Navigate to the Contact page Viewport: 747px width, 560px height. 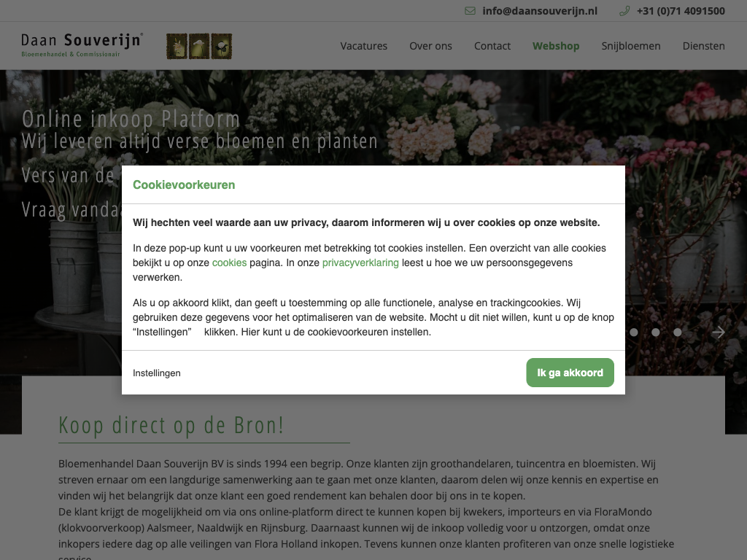tap(492, 46)
